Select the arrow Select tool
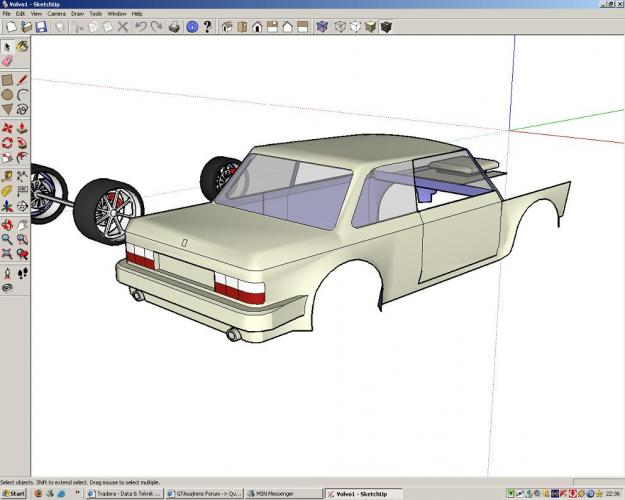 pos(7,46)
